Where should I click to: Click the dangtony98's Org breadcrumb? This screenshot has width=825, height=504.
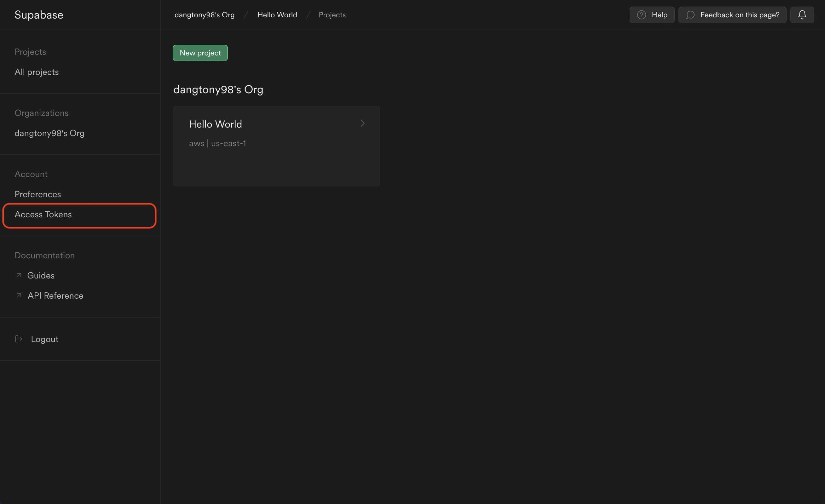pos(204,15)
